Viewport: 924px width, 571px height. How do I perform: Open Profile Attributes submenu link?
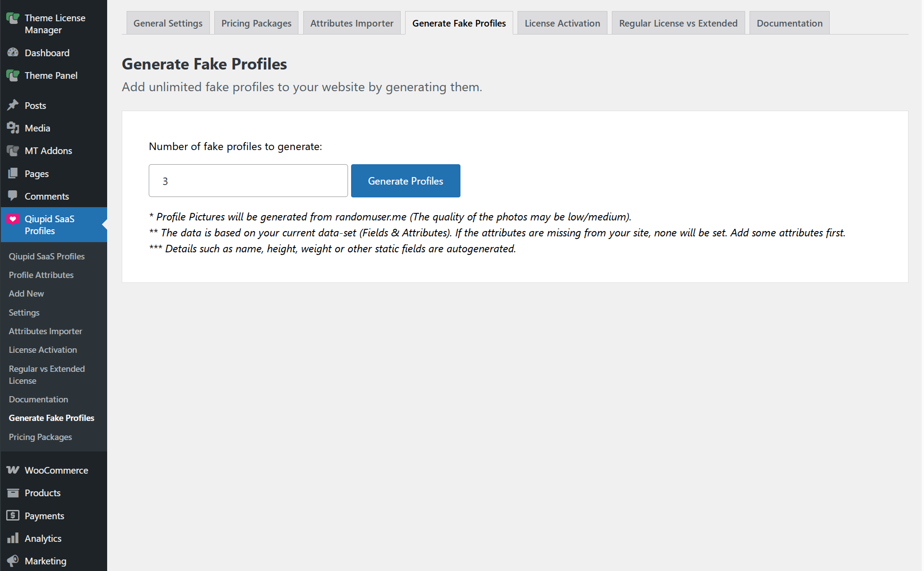(41, 275)
